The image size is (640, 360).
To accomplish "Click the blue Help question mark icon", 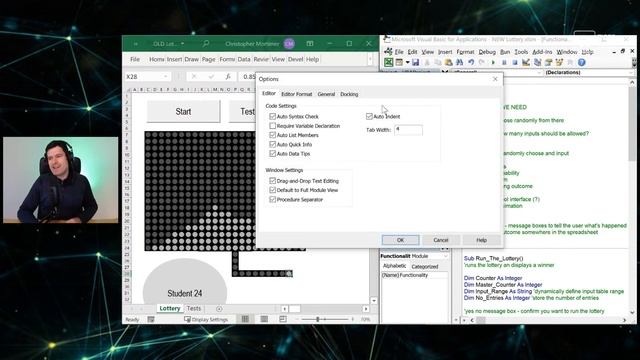I will click(582, 62).
